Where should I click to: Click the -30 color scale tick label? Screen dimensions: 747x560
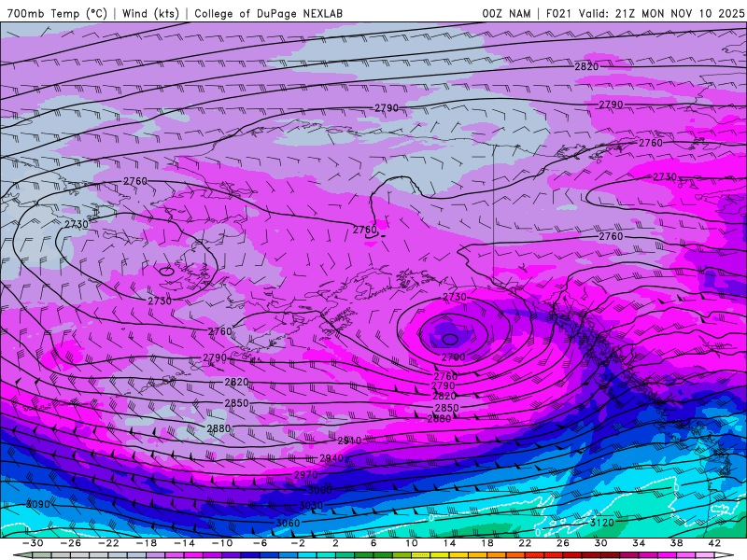(x=33, y=543)
